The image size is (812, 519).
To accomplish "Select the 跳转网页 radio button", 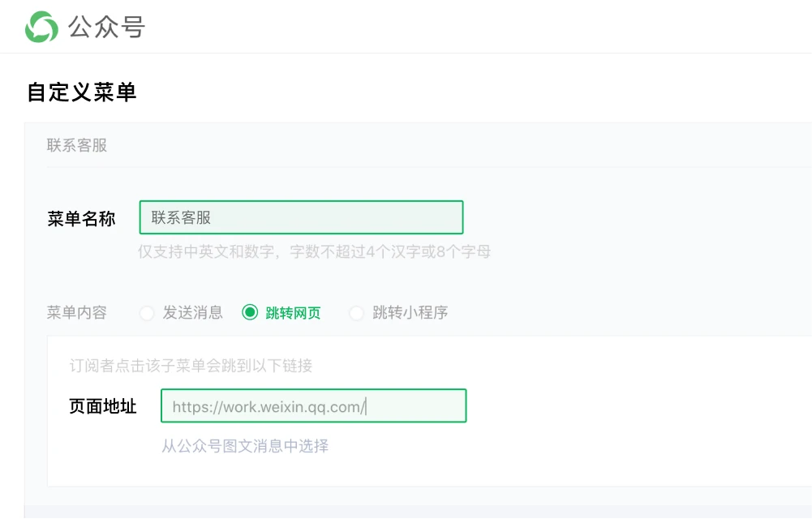I will click(x=250, y=312).
